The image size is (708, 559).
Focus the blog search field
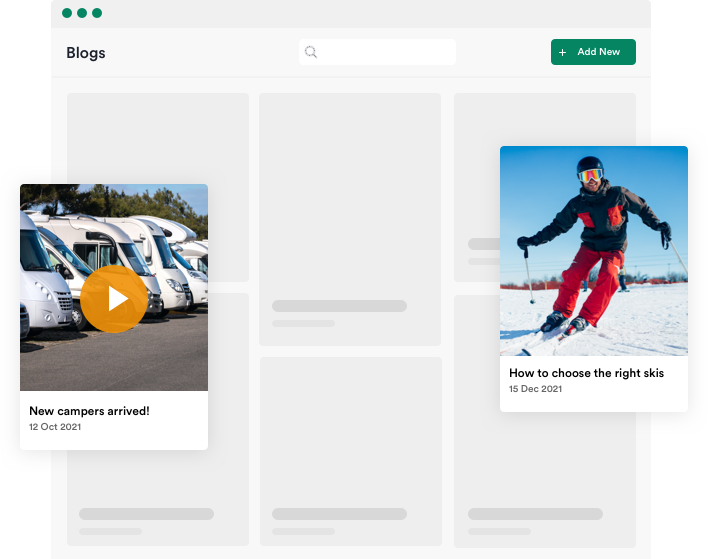tap(377, 52)
